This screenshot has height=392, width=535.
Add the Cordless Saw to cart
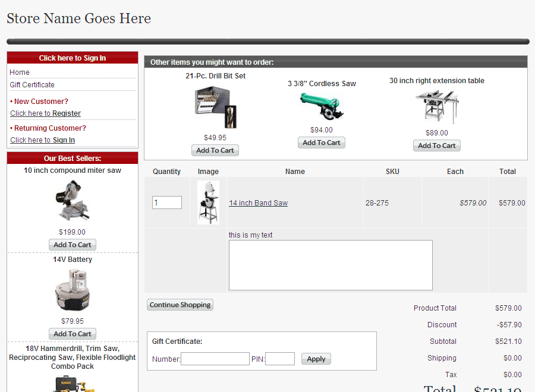tap(322, 143)
